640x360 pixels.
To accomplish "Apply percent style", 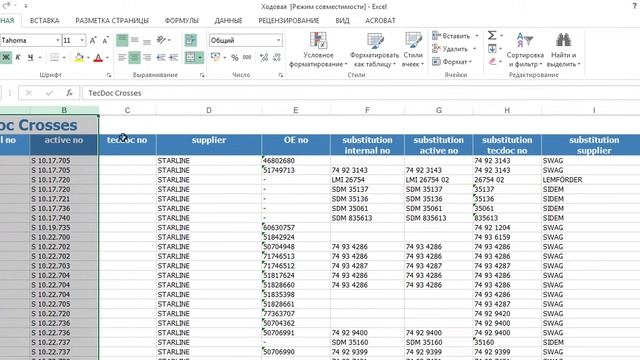I will pyautogui.click(x=234, y=58).
